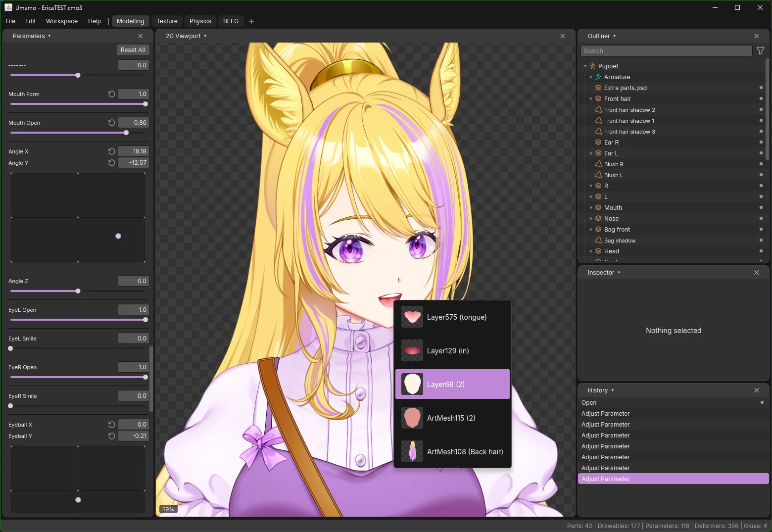Click the 59% zoom indicator
The height and width of the screenshot is (532, 772).
pyautogui.click(x=168, y=509)
